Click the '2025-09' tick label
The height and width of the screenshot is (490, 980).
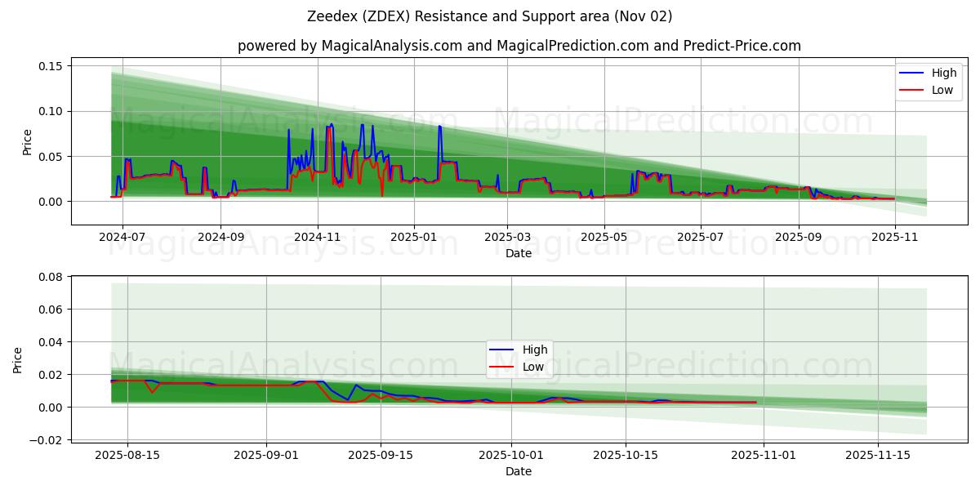click(799, 237)
